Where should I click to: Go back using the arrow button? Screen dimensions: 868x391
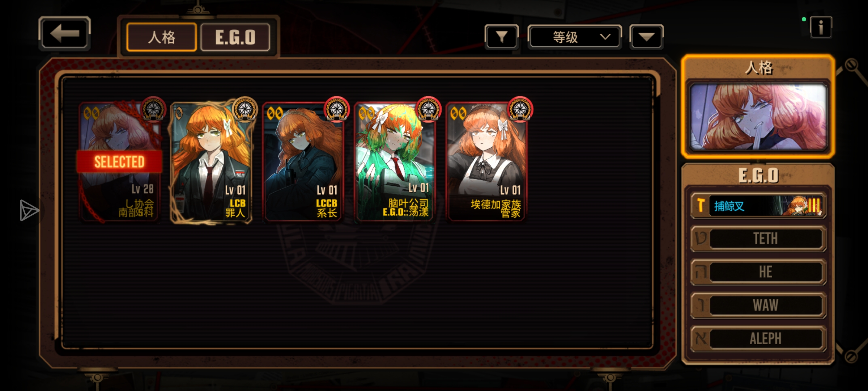64,34
